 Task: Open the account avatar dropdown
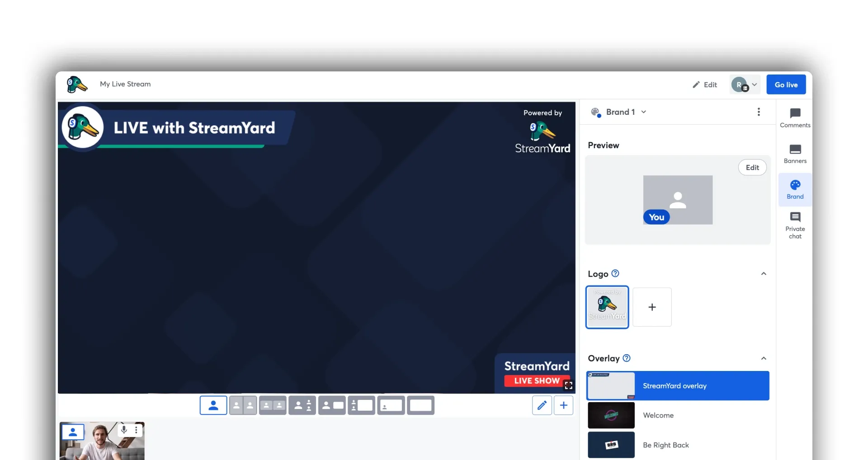[744, 84]
